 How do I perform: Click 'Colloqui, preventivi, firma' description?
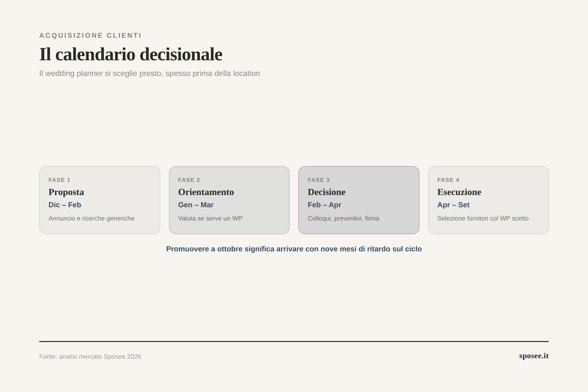coord(343,218)
